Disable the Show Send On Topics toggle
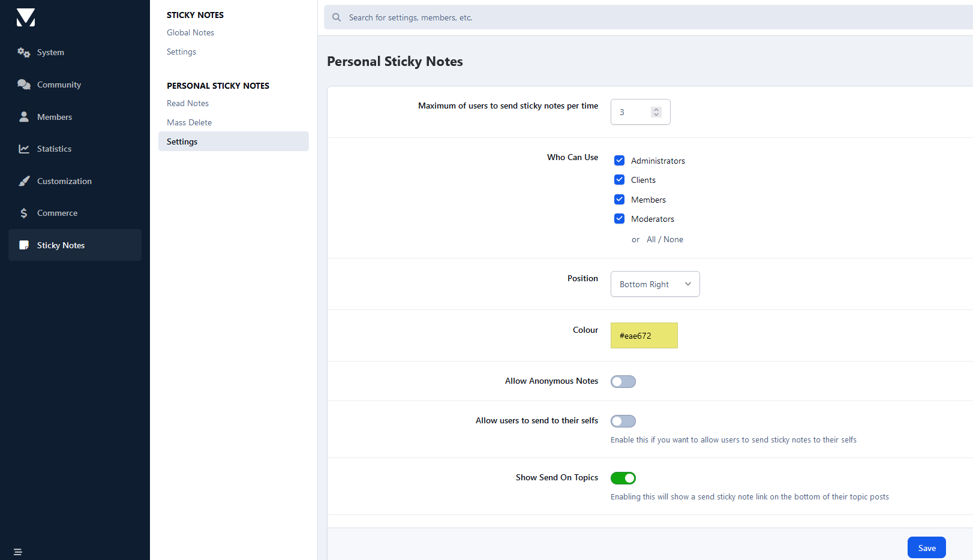 coord(623,478)
